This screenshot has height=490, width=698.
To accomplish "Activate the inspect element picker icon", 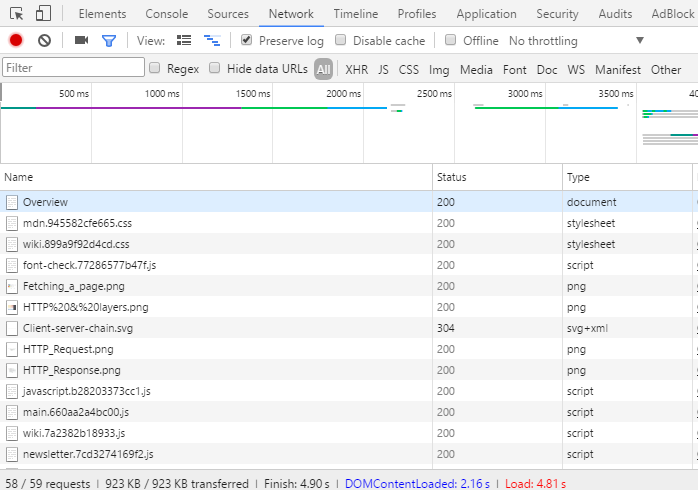I will pyautogui.click(x=16, y=14).
